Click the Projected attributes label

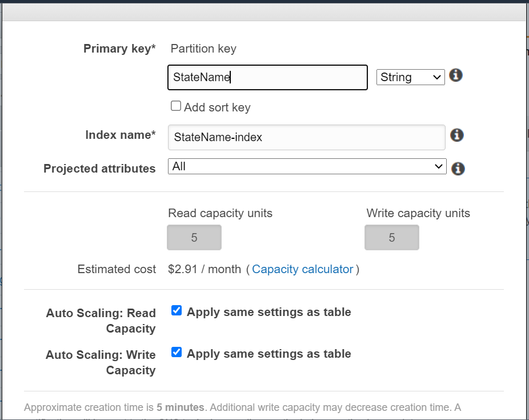coord(99,169)
